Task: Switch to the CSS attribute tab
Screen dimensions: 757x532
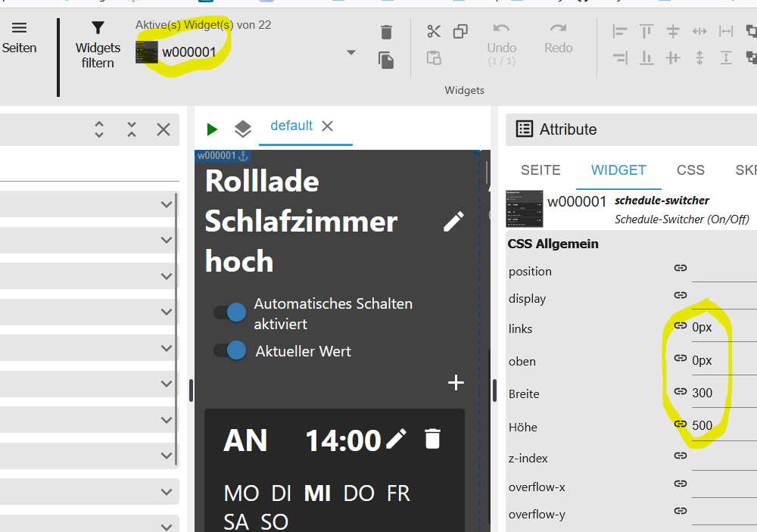Action: tap(690, 170)
